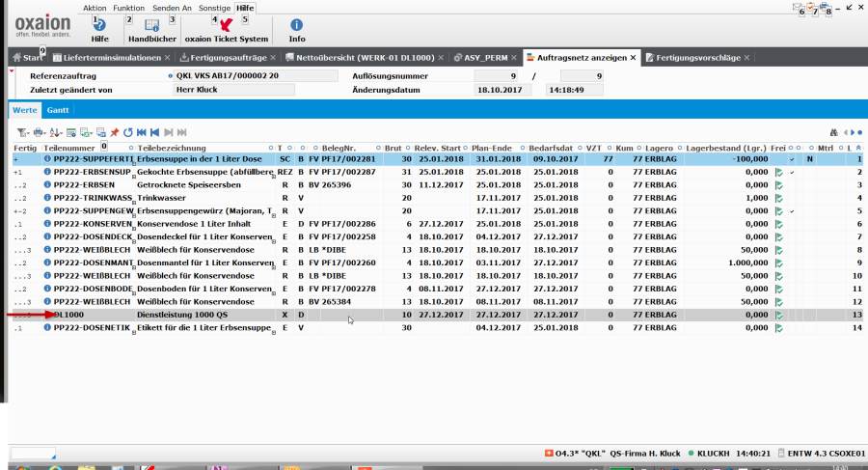Close the Fertigungsaufträge tab
The width and height of the screenshot is (868, 470).
coord(273,58)
